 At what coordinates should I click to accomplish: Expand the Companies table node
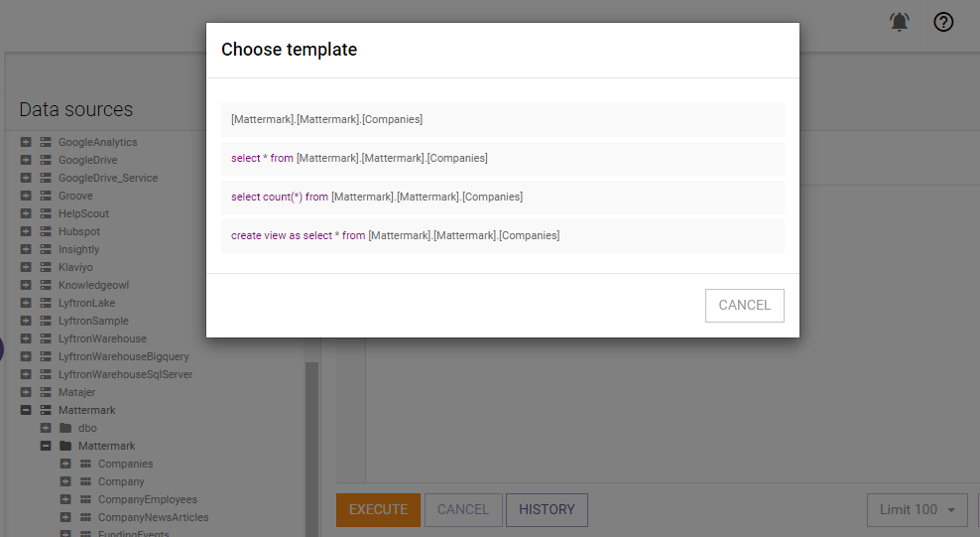click(65, 464)
